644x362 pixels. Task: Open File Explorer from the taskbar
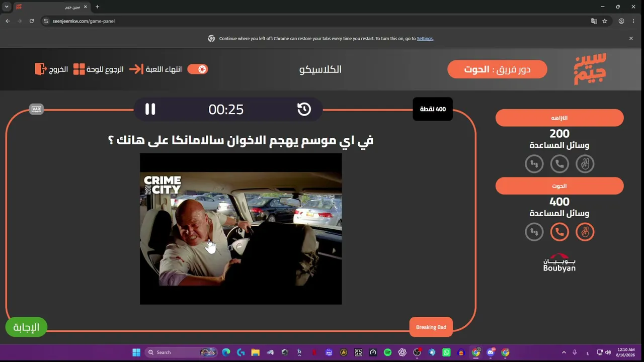255,352
